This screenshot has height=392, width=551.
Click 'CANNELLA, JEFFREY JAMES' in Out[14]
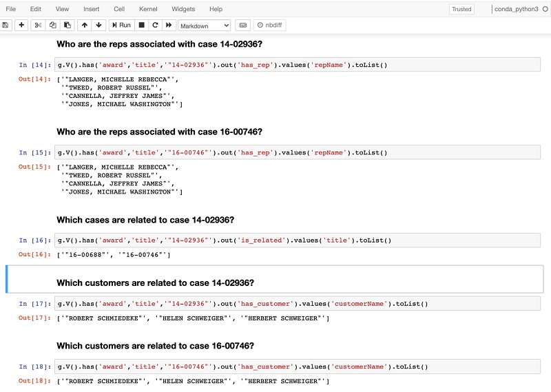coord(116,96)
